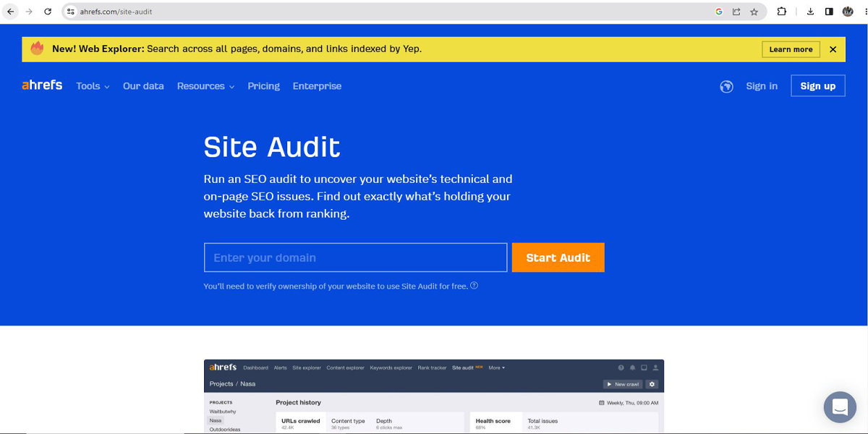Go back using the browser back arrow
868x434 pixels.
pos(10,12)
